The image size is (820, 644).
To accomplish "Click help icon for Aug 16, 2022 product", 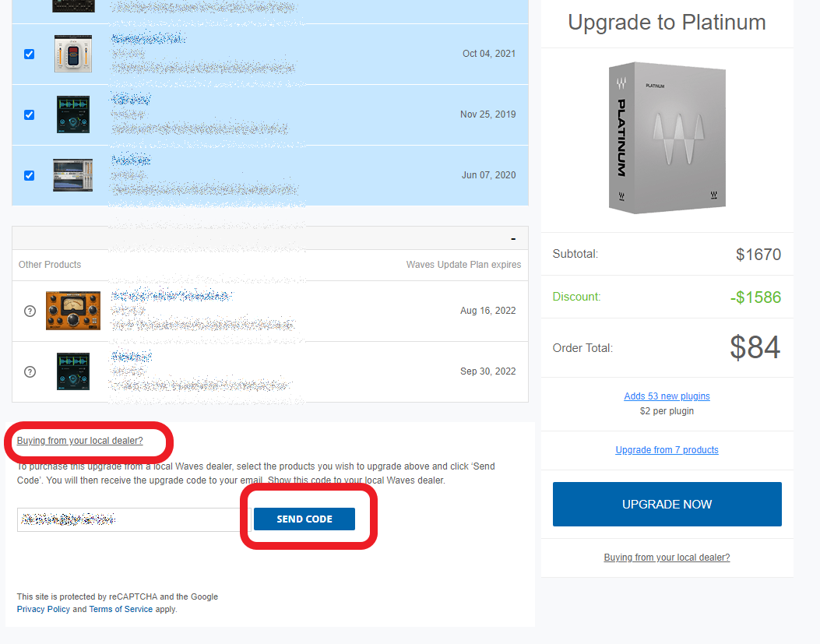I will click(x=30, y=311).
